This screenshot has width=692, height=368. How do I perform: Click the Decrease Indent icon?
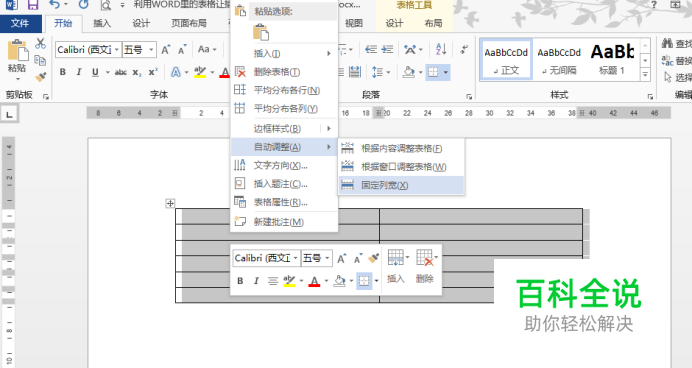tap(371, 49)
